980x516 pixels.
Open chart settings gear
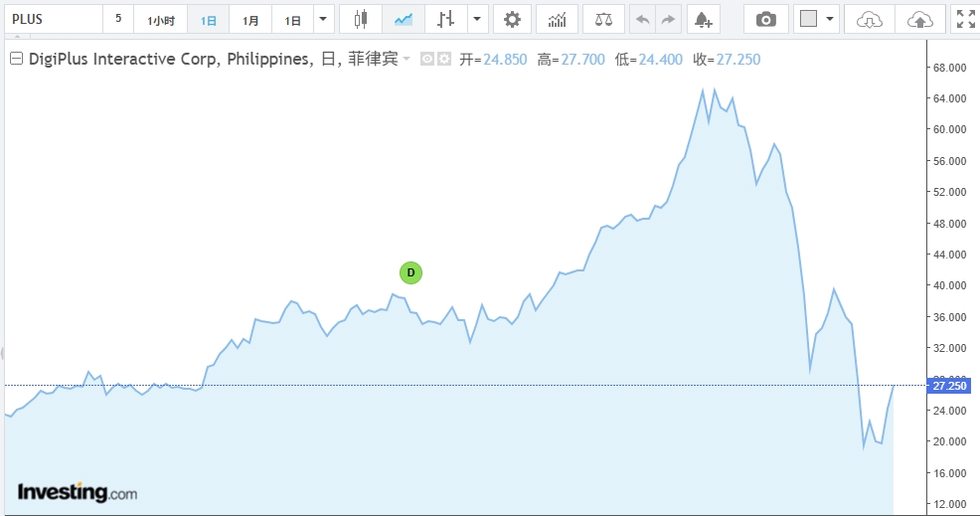tap(512, 20)
